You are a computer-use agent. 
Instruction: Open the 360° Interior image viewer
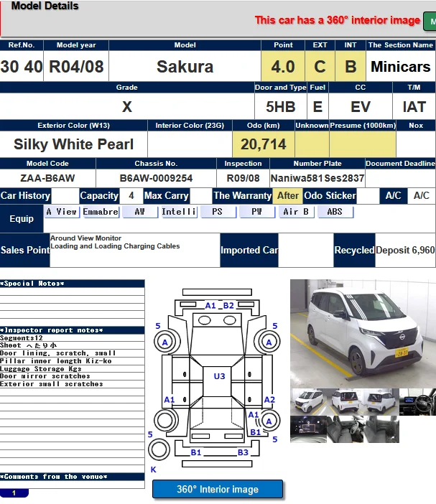218,490
